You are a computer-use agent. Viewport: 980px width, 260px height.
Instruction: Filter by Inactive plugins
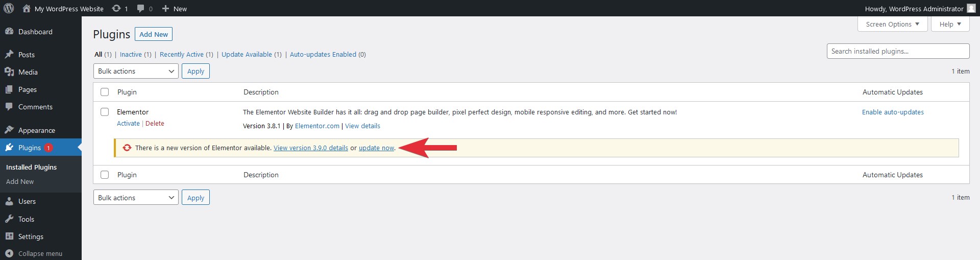131,54
